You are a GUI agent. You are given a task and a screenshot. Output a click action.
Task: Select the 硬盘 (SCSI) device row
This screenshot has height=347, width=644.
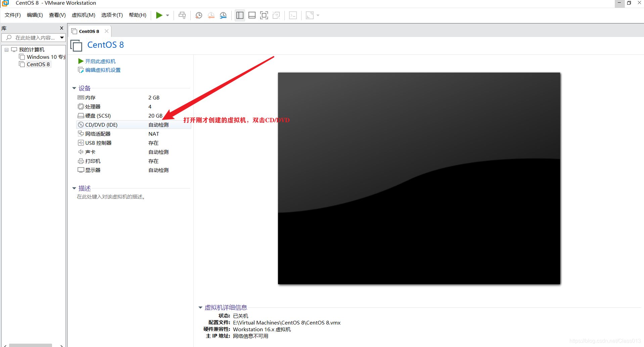(134, 116)
